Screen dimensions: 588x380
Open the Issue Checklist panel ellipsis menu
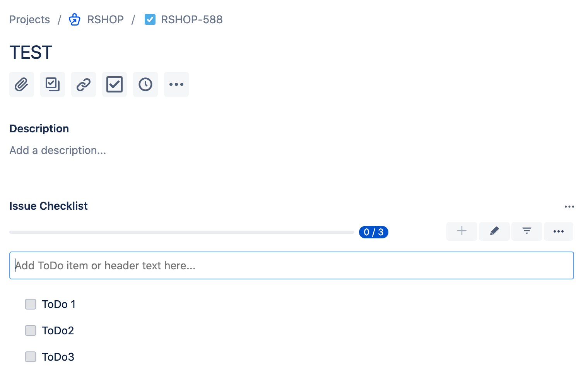569,207
